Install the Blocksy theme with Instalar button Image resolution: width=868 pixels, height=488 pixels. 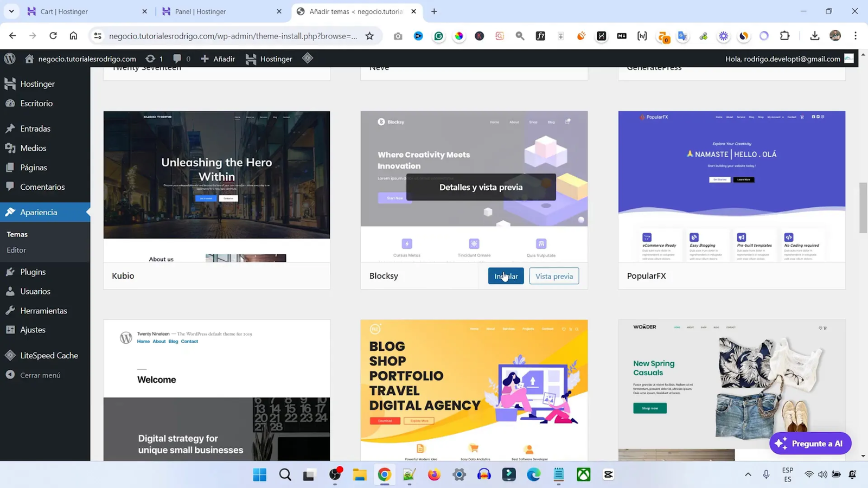(505, 275)
